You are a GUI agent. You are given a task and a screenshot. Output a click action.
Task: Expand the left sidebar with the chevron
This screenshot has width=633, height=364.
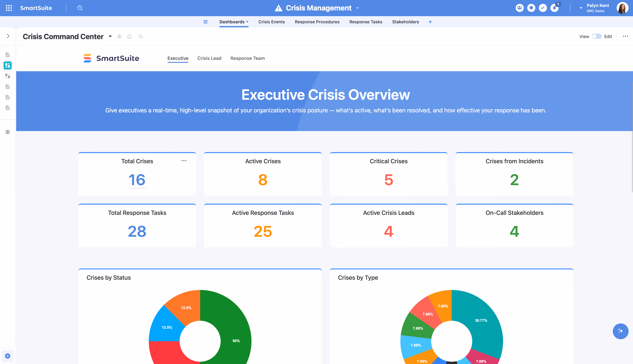pos(8,36)
